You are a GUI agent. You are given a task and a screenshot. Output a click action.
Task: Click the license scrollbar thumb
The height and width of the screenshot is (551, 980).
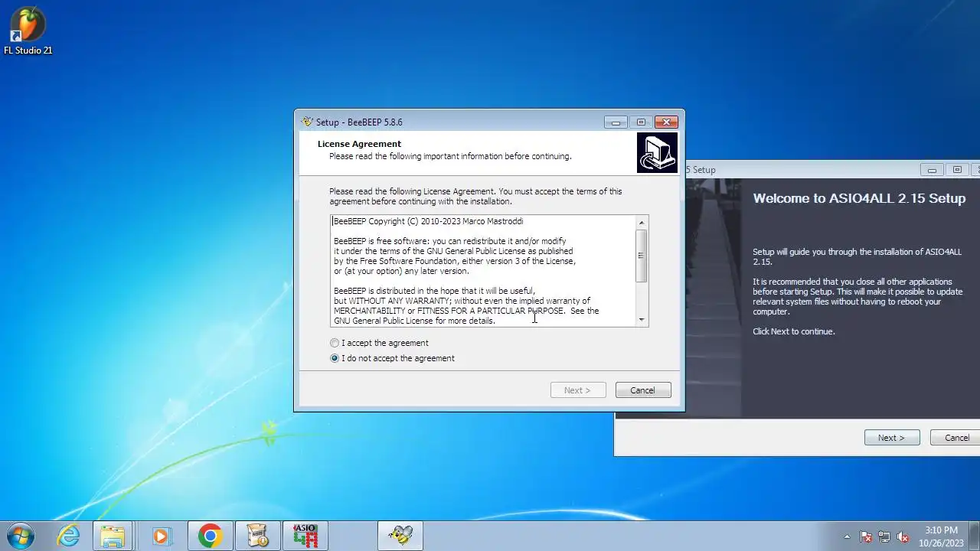tap(642, 256)
